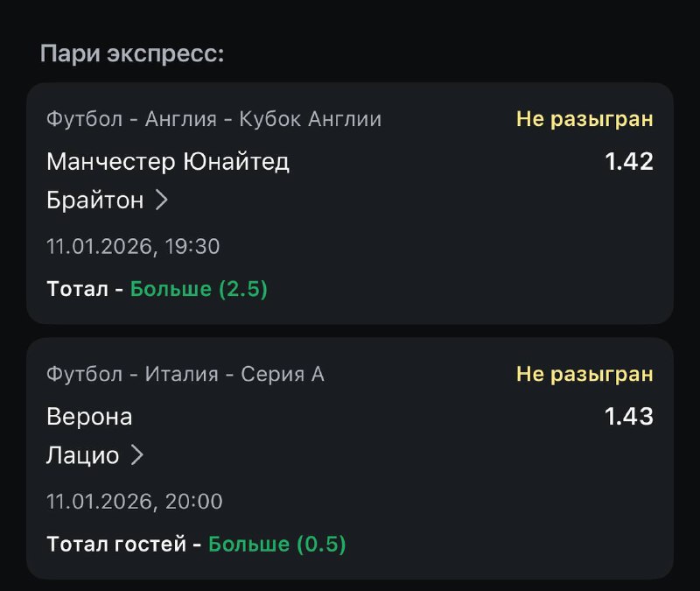Image resolution: width=700 pixels, height=591 pixels.
Task: Select the Италия Серия А league label
Action: [x=185, y=375]
